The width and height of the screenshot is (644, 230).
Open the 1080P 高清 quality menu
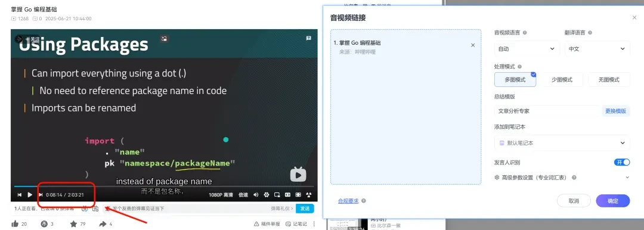(x=221, y=195)
